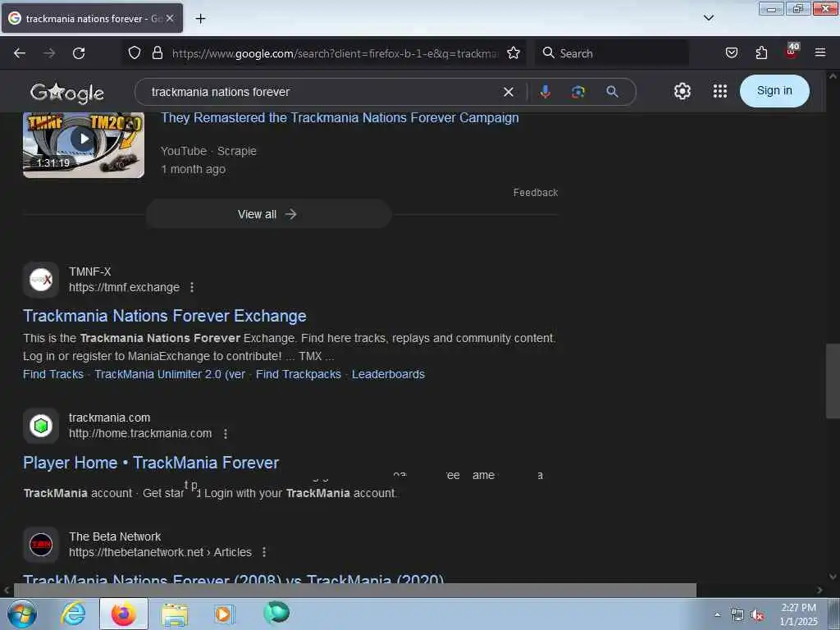Open the Google apps grid
This screenshot has height=630, width=840.
point(720,91)
